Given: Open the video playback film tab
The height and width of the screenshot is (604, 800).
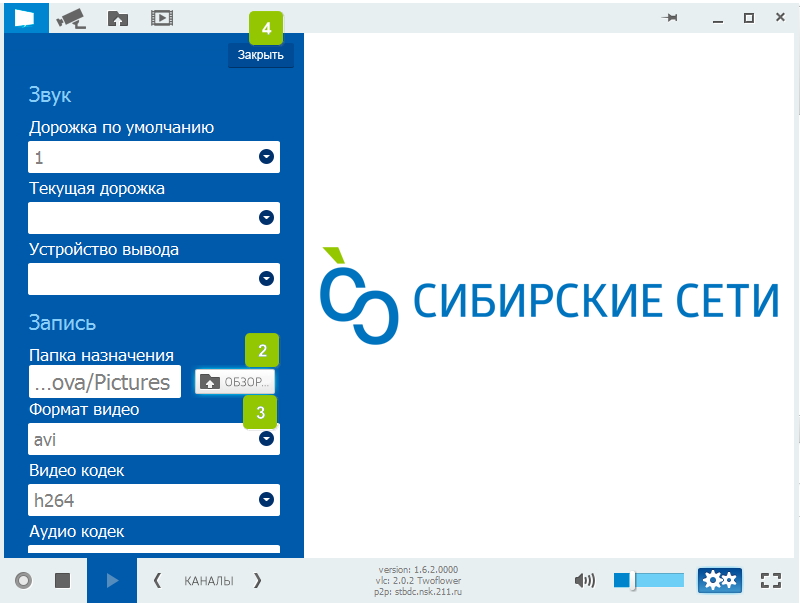Looking at the screenshot, I should 162,18.
